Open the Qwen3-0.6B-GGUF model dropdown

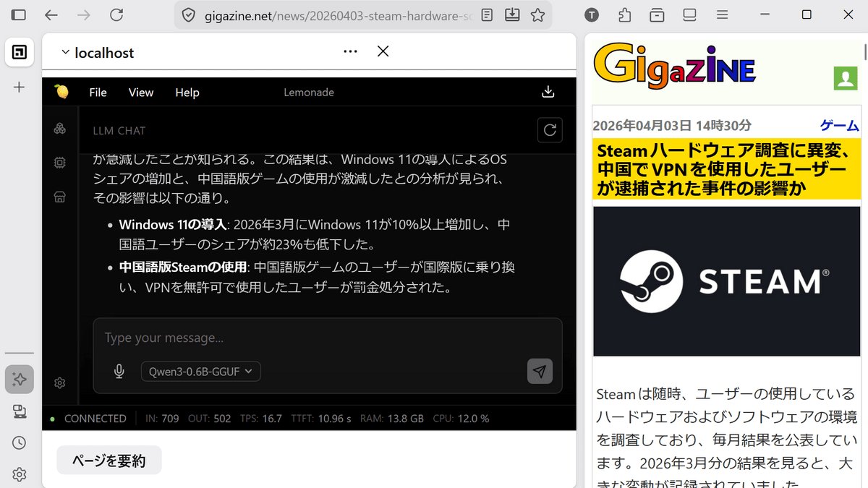pyautogui.click(x=200, y=371)
